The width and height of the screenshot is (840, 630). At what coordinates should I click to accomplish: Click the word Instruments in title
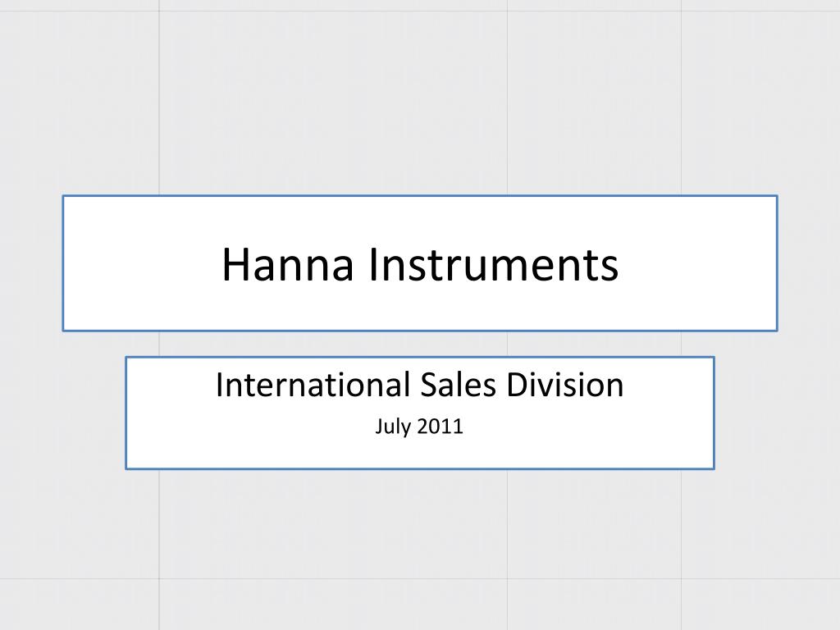coord(493,264)
